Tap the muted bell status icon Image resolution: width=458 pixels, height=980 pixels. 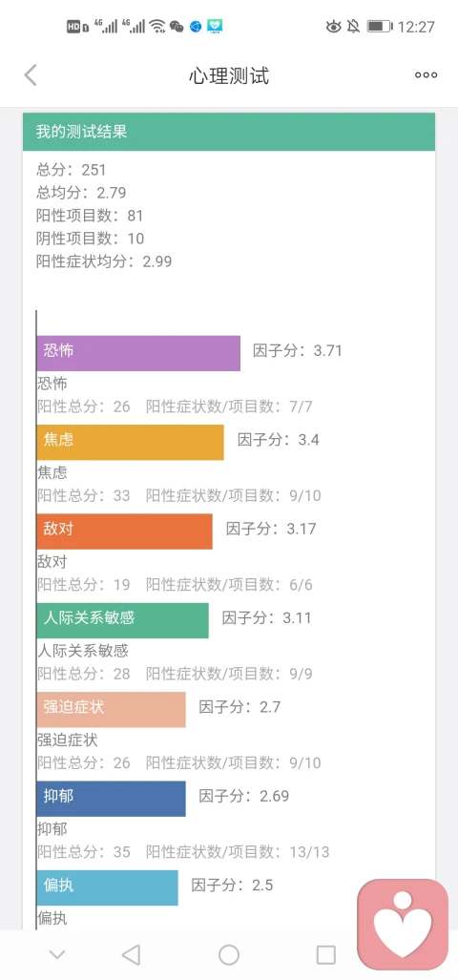coord(353,27)
